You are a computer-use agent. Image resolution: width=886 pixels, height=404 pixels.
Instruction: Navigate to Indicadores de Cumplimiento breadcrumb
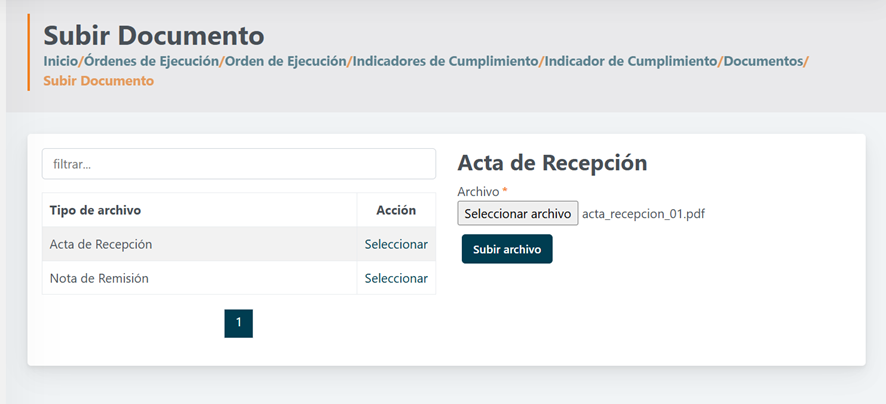coord(445,61)
